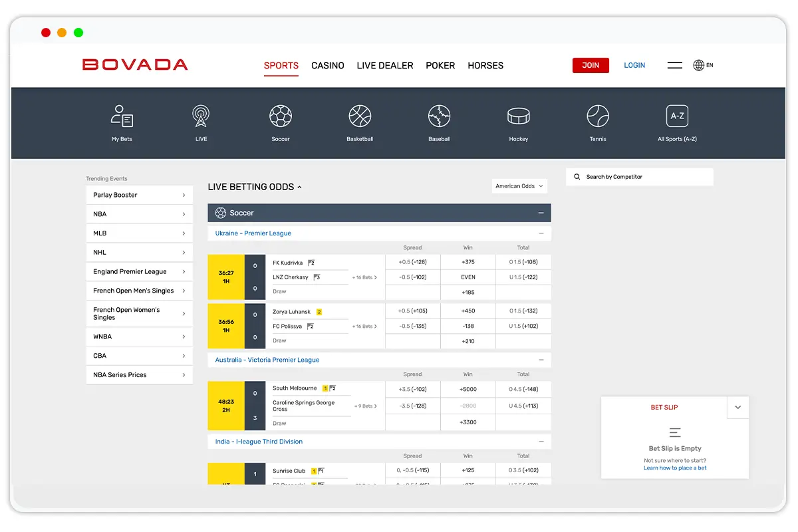The height and width of the screenshot is (532, 798).
Task: Click the red window close dot
Action: (x=46, y=33)
